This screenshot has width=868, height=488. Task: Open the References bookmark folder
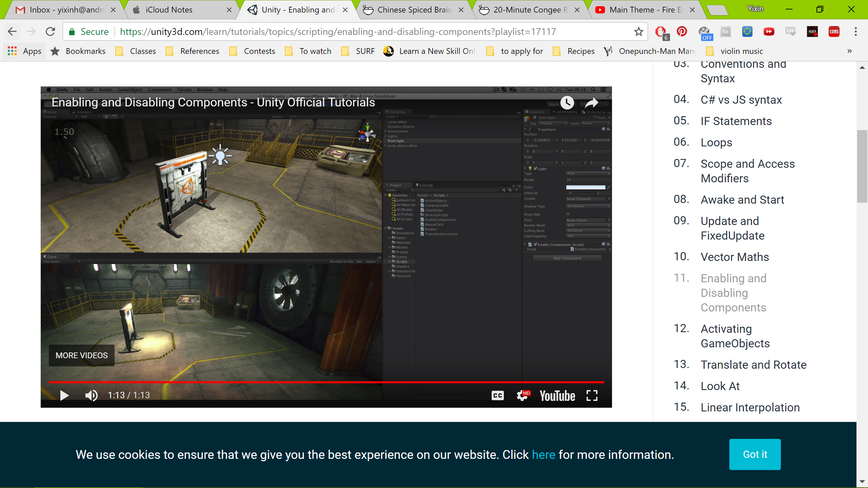coord(192,51)
